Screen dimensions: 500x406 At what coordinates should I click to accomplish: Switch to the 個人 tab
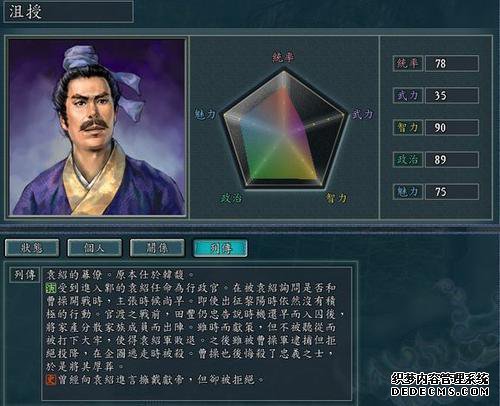[94, 248]
